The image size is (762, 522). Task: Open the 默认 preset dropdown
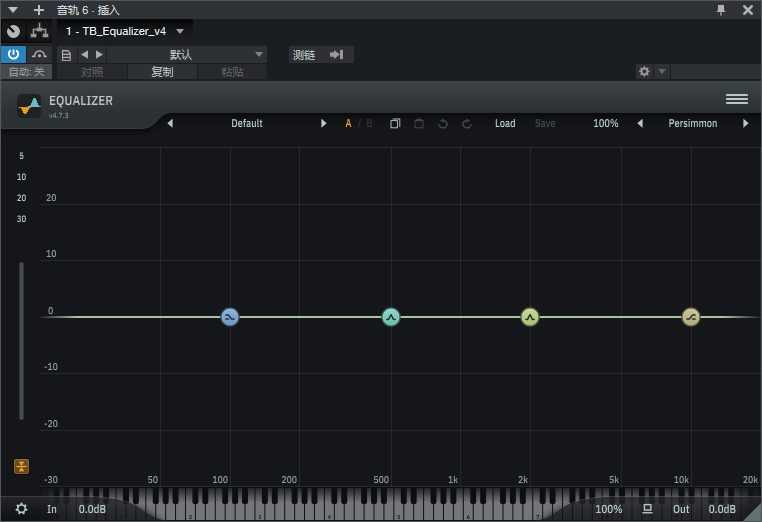(x=187, y=54)
